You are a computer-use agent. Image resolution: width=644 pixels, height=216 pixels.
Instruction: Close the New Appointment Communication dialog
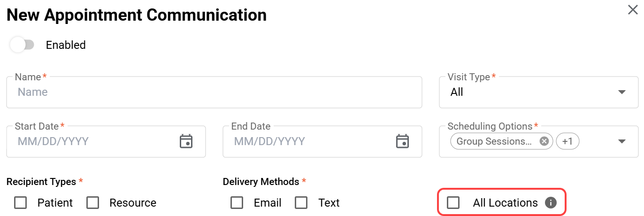(633, 10)
